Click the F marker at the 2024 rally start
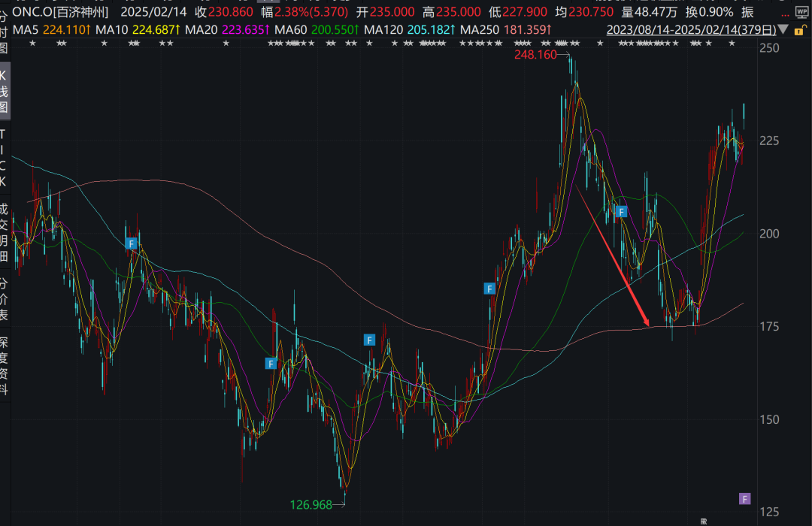The image size is (812, 526). click(489, 289)
